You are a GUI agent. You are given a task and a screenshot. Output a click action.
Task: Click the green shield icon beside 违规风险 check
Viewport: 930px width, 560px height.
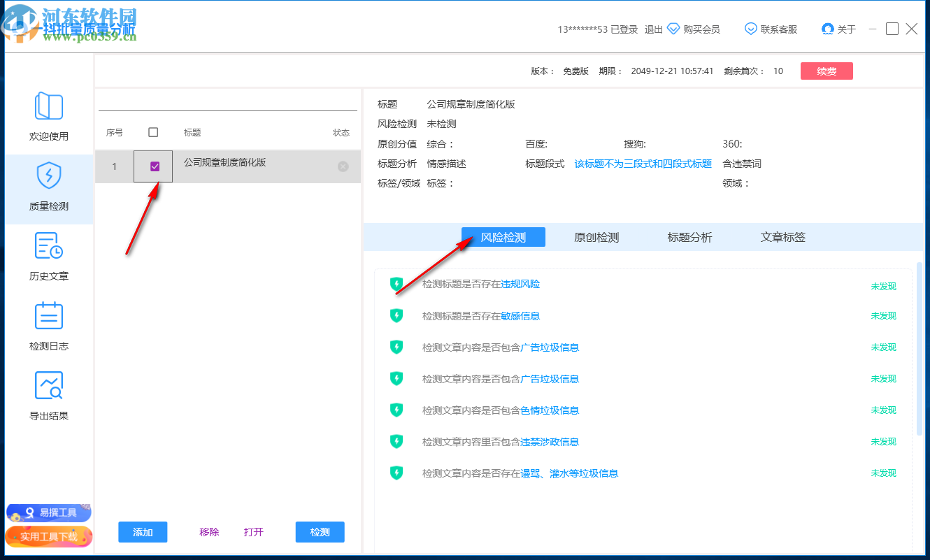pyautogui.click(x=396, y=284)
